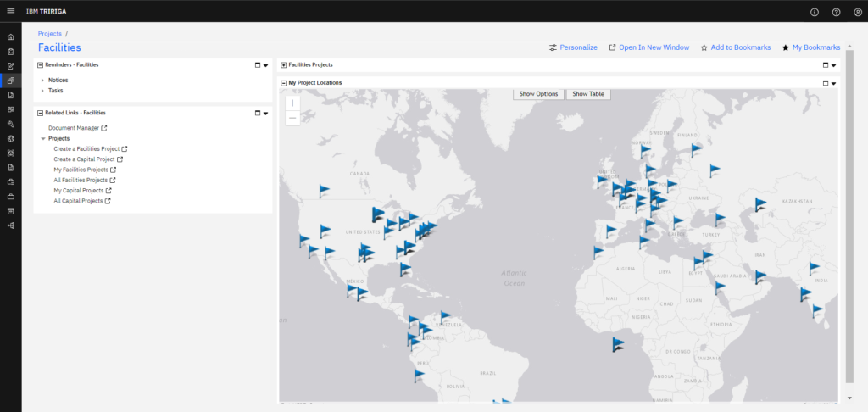Open the Create a Facilities Project link
Screen dimensions: 868x412
(86, 148)
